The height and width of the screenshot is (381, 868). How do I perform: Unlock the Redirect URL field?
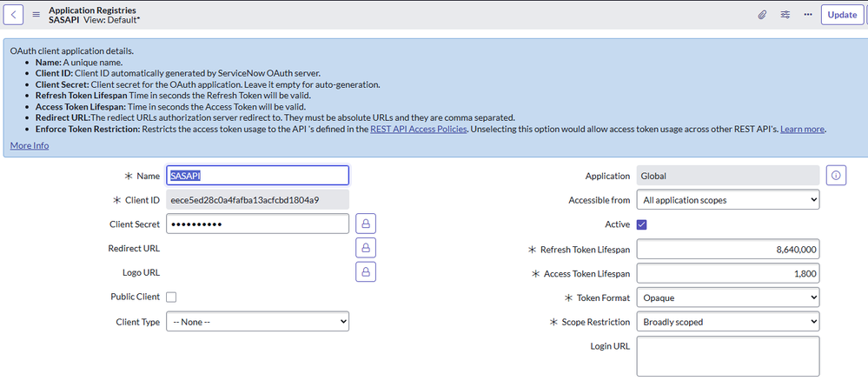pos(365,248)
